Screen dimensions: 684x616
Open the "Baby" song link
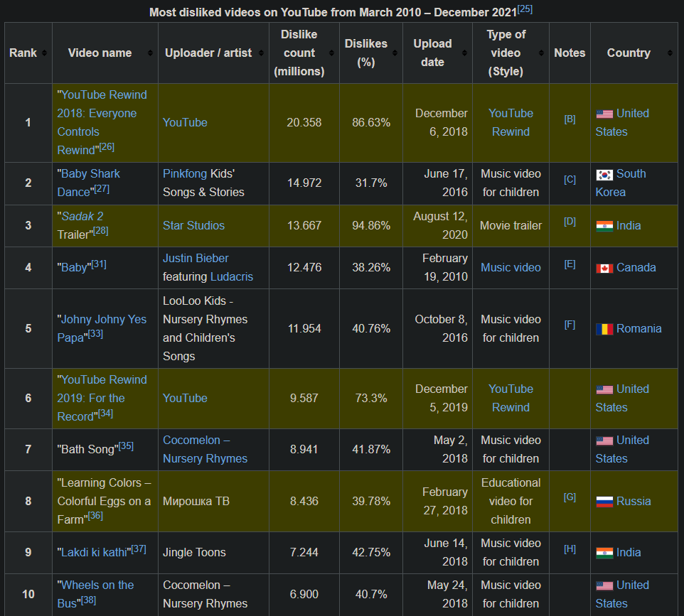tap(74, 267)
